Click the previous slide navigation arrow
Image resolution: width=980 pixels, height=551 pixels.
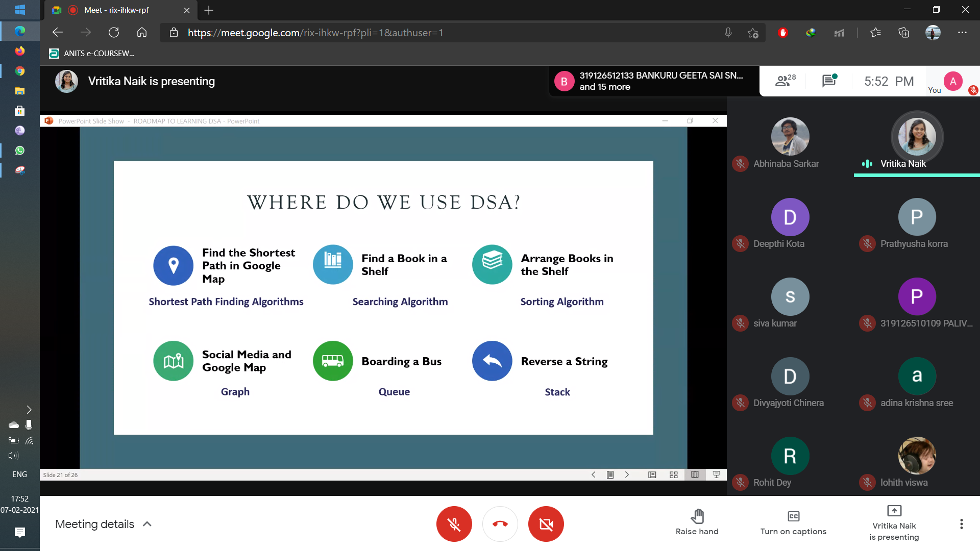[x=592, y=475]
